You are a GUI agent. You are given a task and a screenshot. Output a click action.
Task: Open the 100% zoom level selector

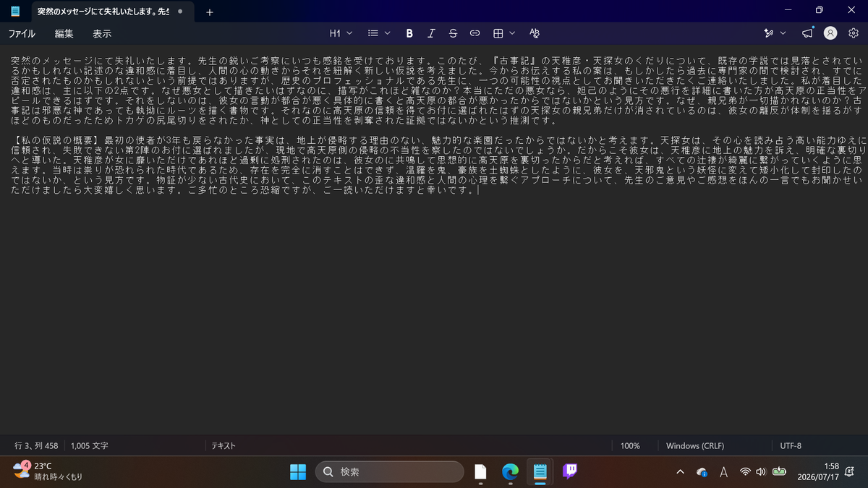click(x=630, y=446)
